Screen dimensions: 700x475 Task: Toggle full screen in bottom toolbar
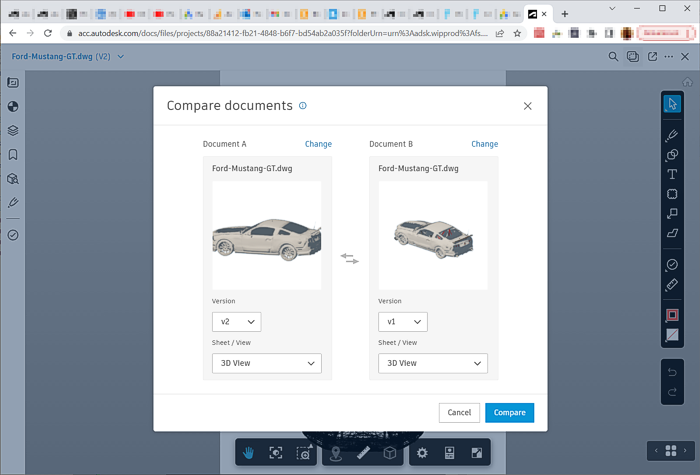click(477, 453)
